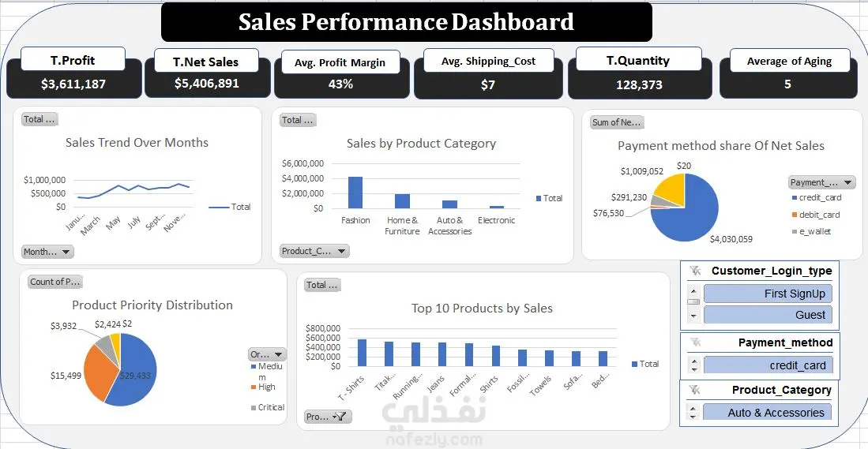Viewport: 868px width, 449px height.
Task: Click the Home & Furniture axis label
Action: point(402,226)
